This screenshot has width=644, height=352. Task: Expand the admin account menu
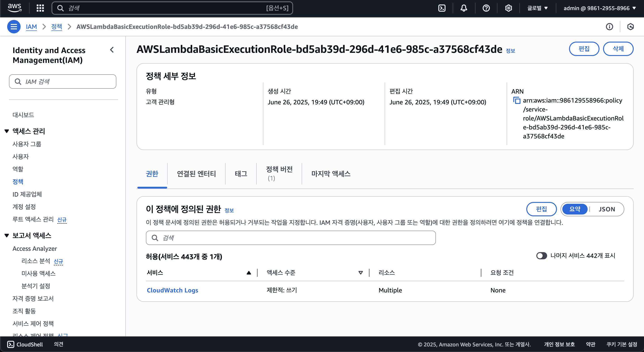point(599,8)
